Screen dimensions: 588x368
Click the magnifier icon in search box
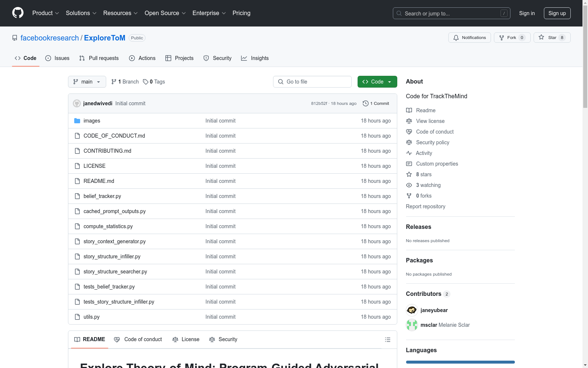(399, 13)
